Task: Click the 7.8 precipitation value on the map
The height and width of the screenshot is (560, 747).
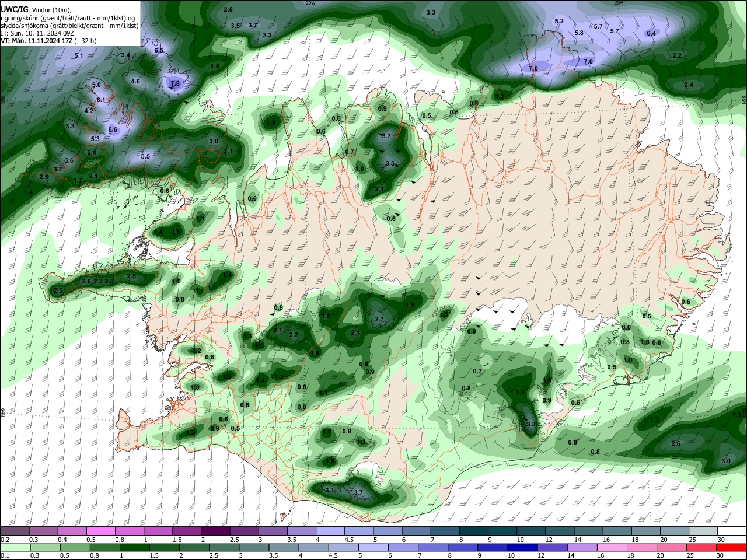Action: (175, 84)
